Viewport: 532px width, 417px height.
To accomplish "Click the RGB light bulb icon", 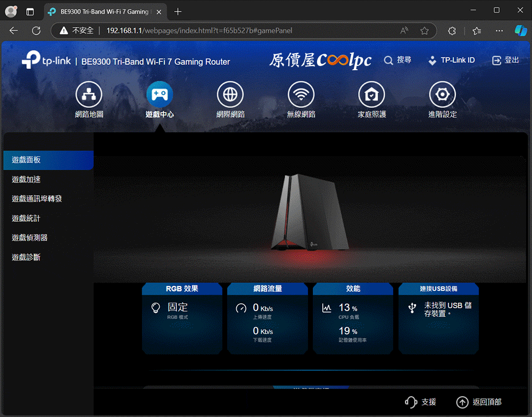I will click(x=156, y=308).
